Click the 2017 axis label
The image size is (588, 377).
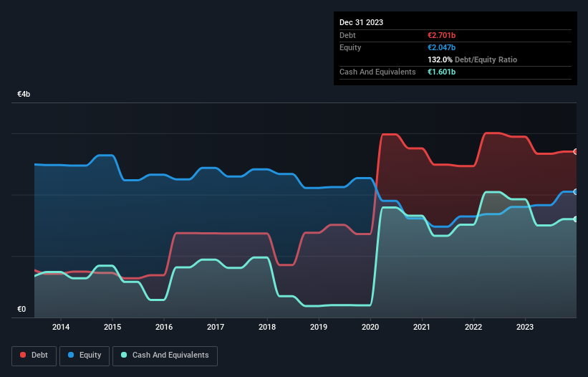[216, 327]
